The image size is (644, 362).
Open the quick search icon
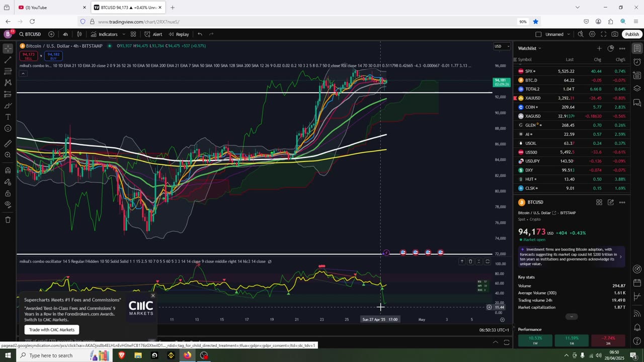(x=581, y=34)
